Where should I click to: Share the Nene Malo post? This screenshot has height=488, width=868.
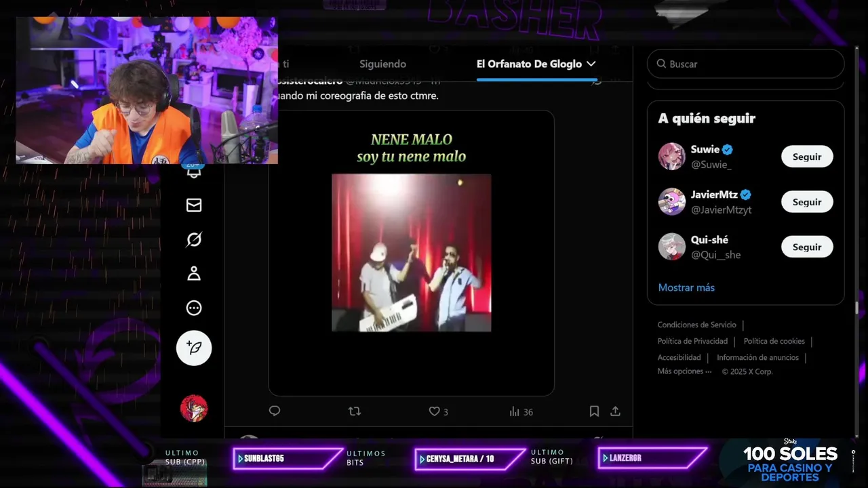[x=615, y=411]
